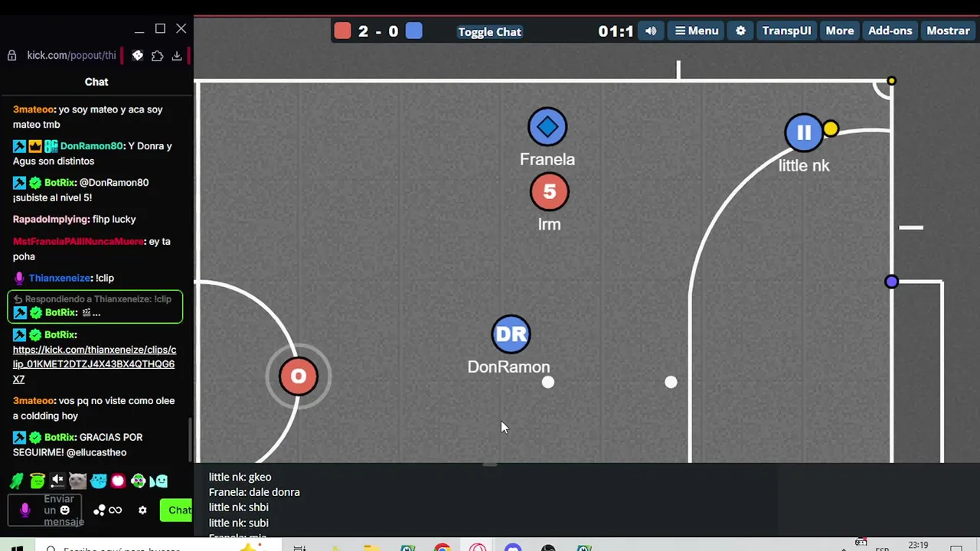
Task: Click the infinity symbol icon
Action: tap(116, 510)
